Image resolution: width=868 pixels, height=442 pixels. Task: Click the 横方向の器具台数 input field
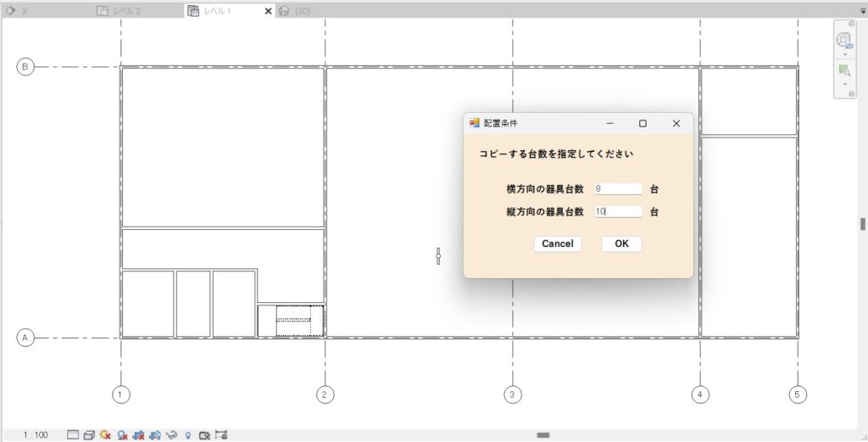tap(618, 188)
